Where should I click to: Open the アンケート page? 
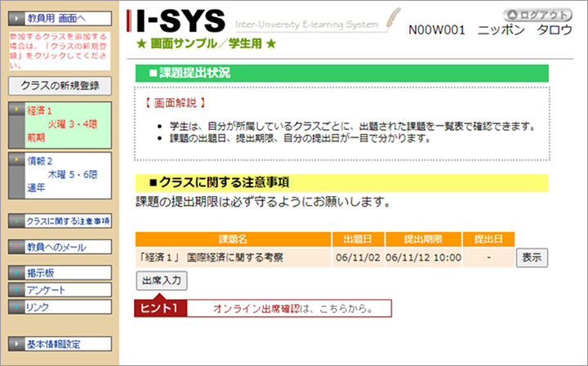pyautogui.click(x=60, y=290)
